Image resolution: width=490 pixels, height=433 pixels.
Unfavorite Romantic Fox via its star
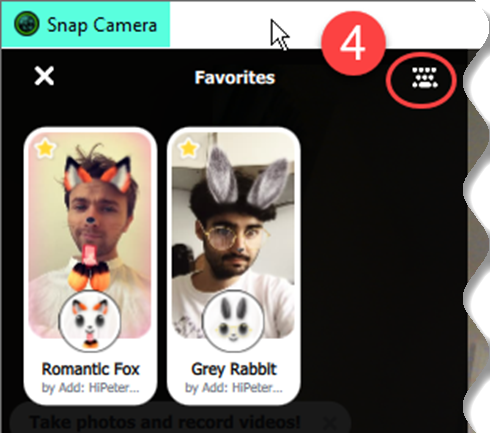pos(45,148)
